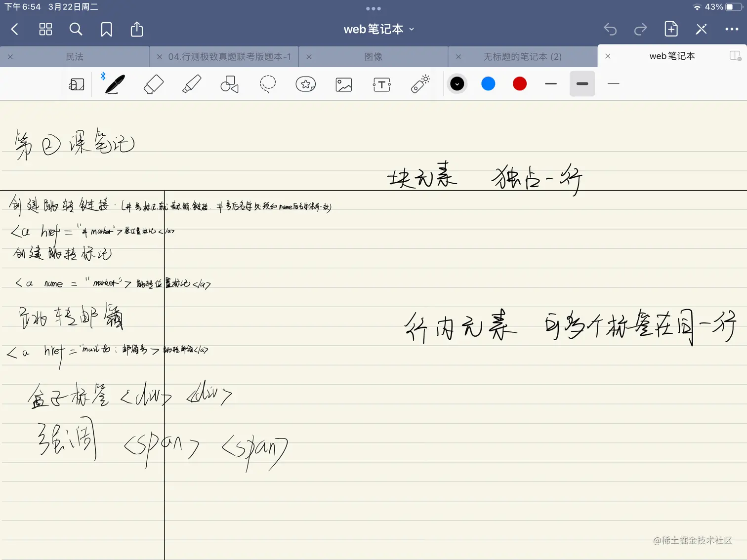The height and width of the screenshot is (560, 747).
Task: Open the web笔记本 title dropdown
Action: coord(379,30)
